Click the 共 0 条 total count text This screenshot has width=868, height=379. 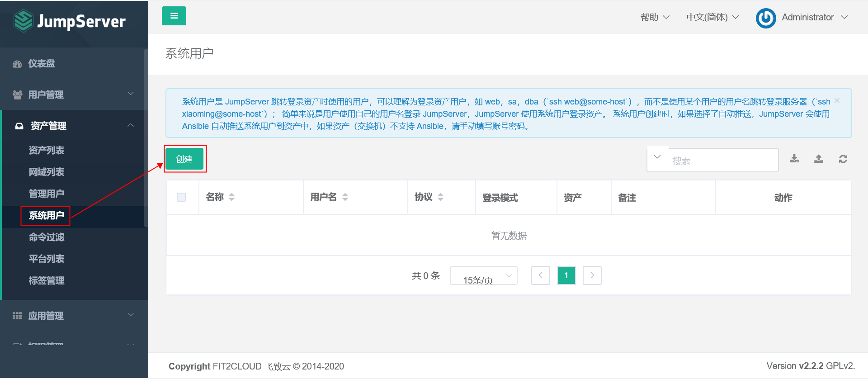426,275
